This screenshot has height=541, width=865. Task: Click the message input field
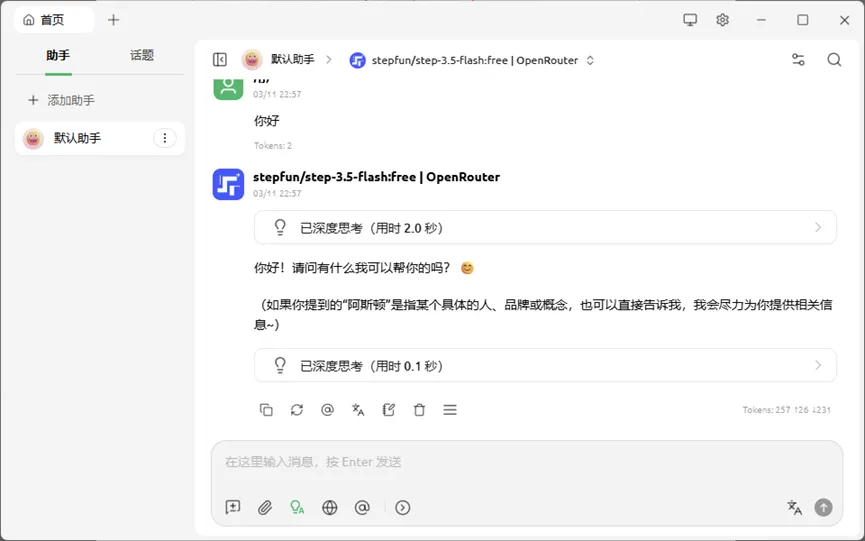point(527,462)
